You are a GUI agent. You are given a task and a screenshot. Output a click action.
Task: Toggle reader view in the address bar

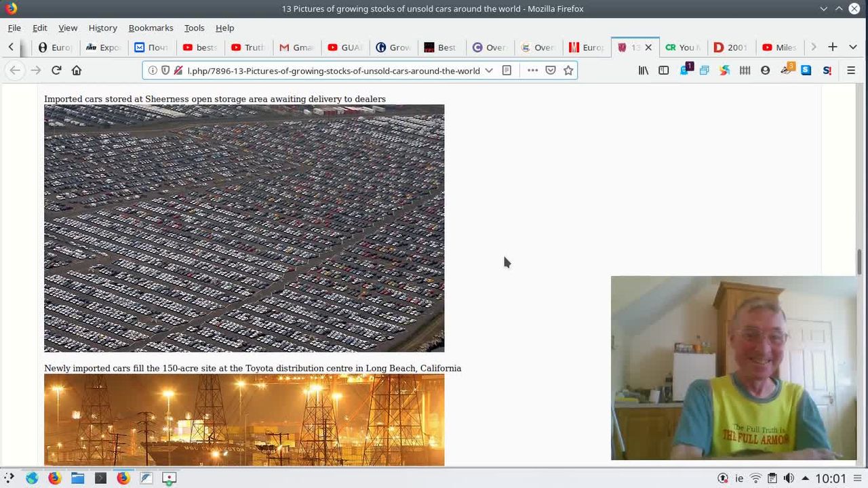pos(507,70)
